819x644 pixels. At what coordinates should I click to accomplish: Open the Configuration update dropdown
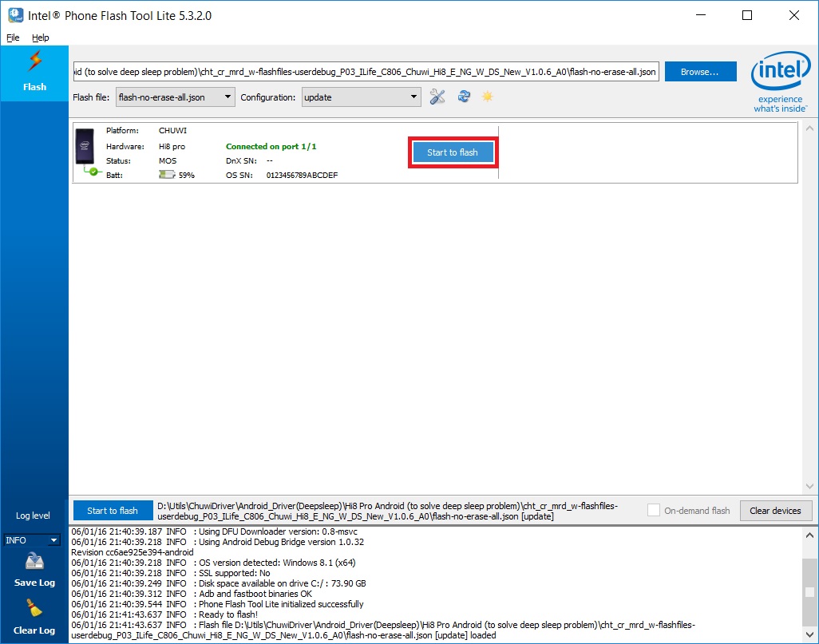coord(362,97)
